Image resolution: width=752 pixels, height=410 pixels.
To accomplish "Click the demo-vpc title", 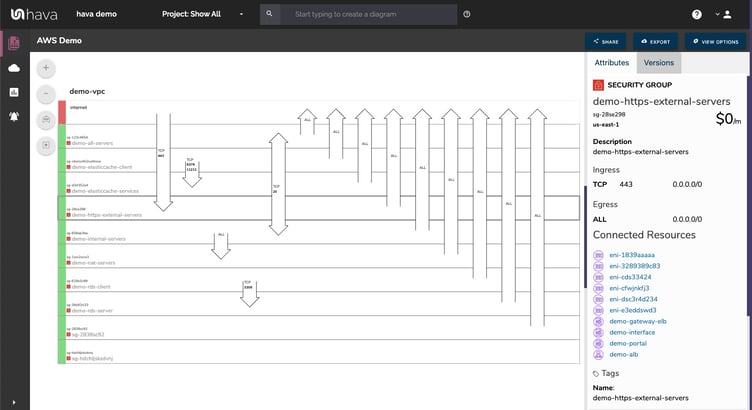I will point(87,91).
